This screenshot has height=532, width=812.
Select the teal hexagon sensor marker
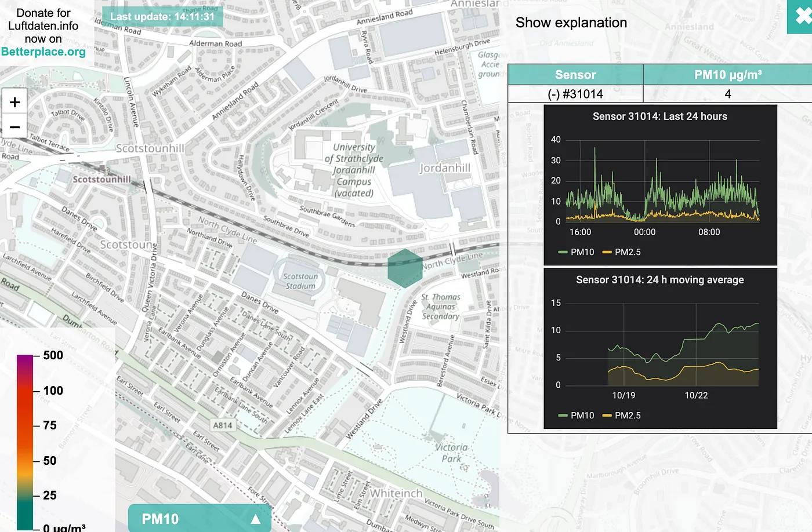[x=405, y=268]
